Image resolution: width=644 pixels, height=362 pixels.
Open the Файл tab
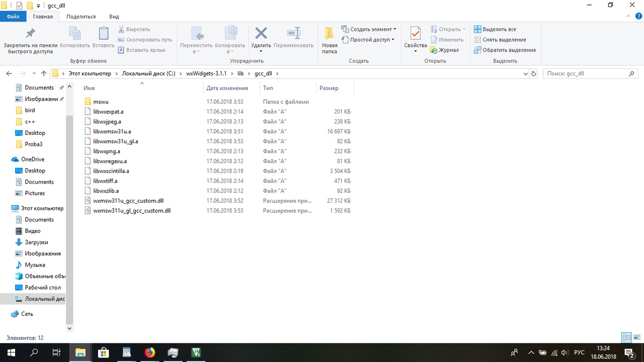13,17
